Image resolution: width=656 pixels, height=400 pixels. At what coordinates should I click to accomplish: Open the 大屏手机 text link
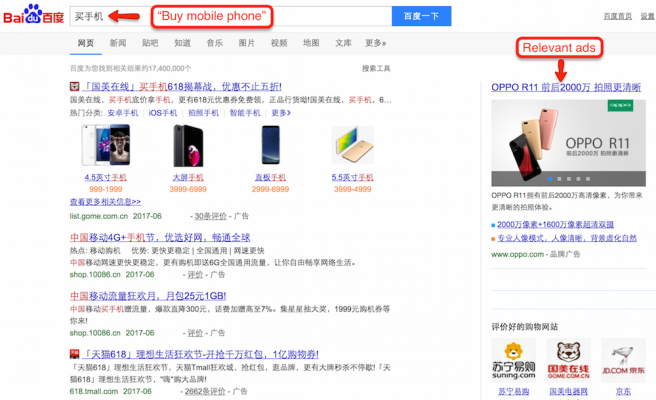pyautogui.click(x=188, y=177)
